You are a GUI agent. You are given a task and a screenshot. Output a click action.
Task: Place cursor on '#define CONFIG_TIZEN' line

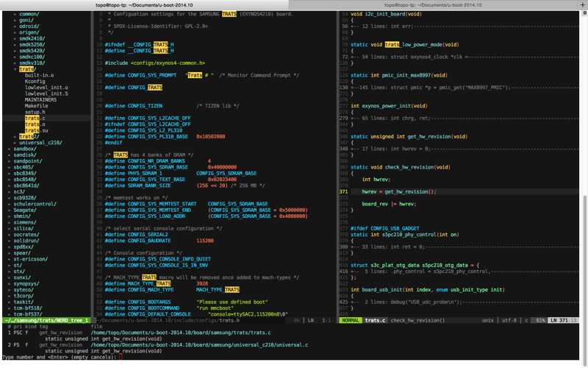[134, 106]
